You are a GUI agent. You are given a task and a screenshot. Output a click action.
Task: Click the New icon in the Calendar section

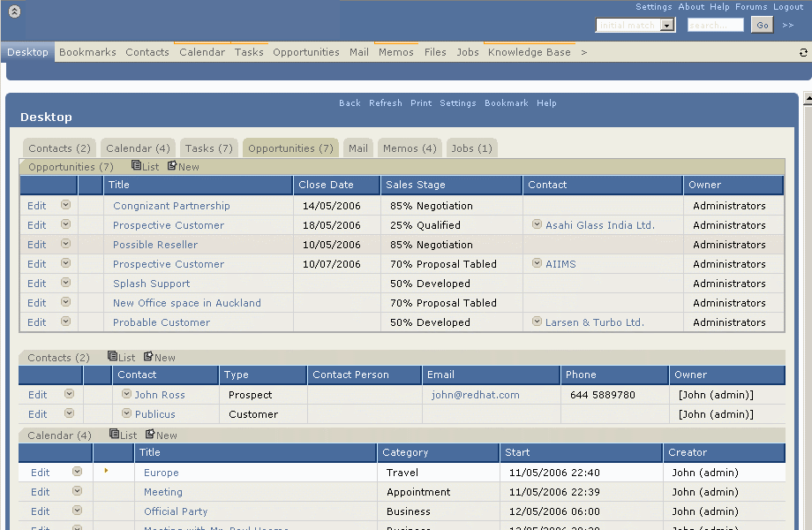point(150,434)
